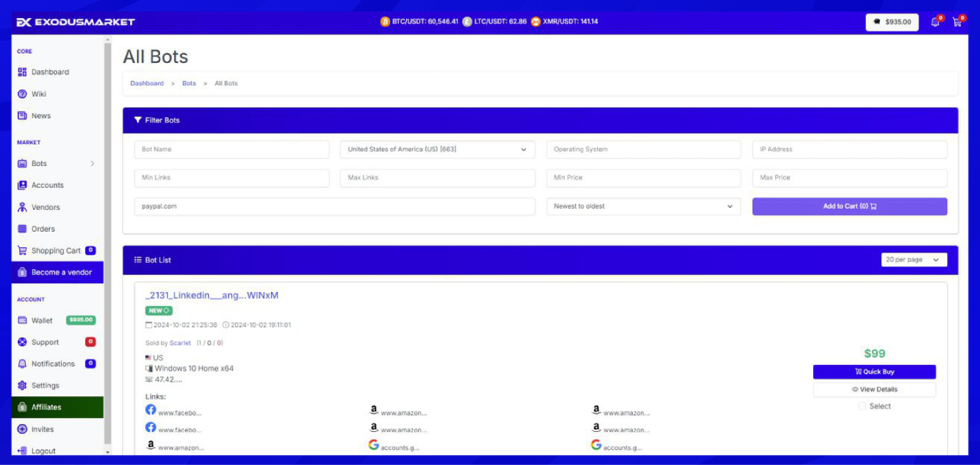Tick the Select checkbox for the bot

tap(862, 406)
